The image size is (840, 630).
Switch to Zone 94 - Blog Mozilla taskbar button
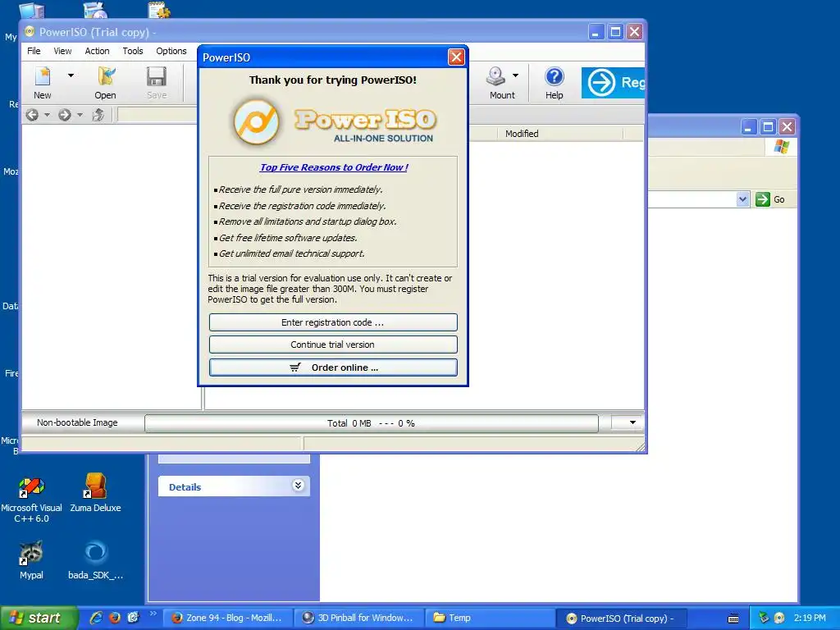227,619
